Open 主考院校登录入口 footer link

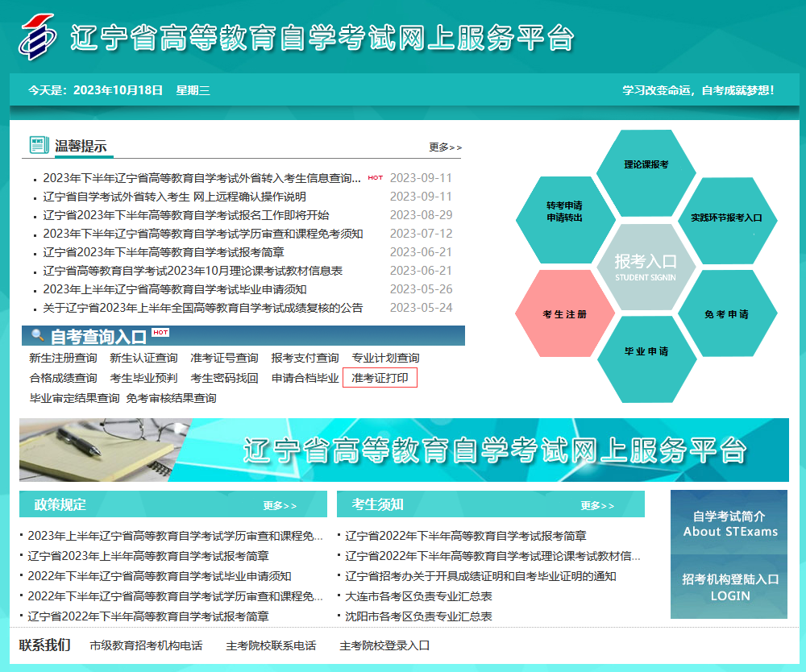pos(384,645)
